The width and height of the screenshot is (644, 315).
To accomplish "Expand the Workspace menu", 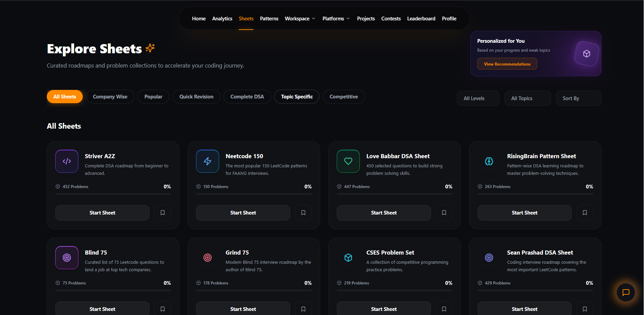I will pos(300,19).
